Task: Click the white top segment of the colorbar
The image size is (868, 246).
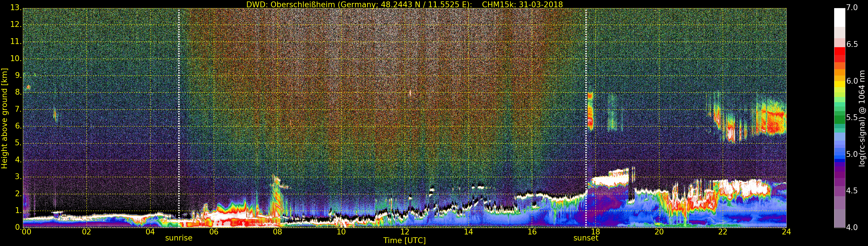Action: 839,17
